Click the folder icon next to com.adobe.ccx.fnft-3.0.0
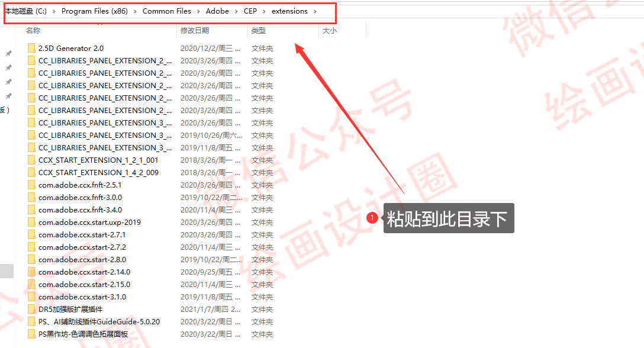This screenshot has height=348, width=644. 31,197
